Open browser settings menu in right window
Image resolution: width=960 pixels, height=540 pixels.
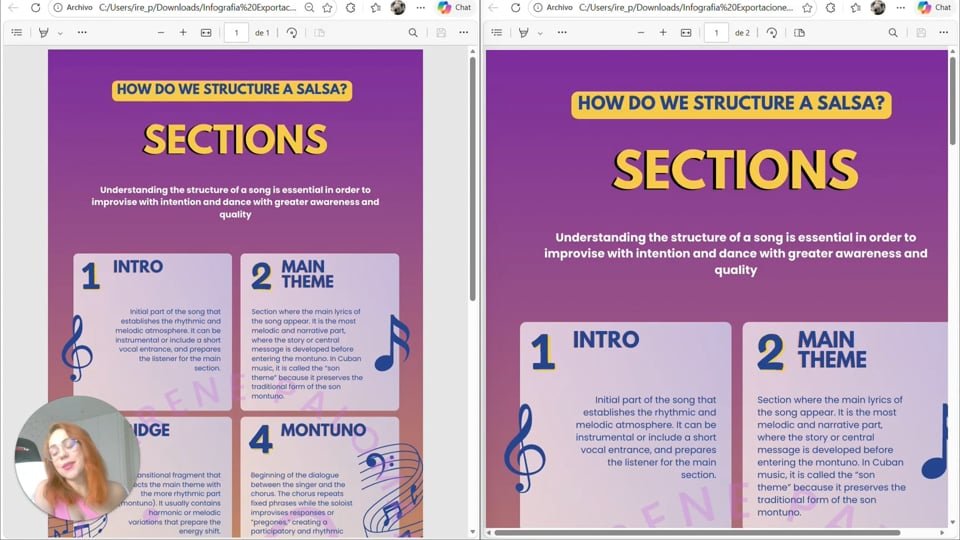[901, 7]
